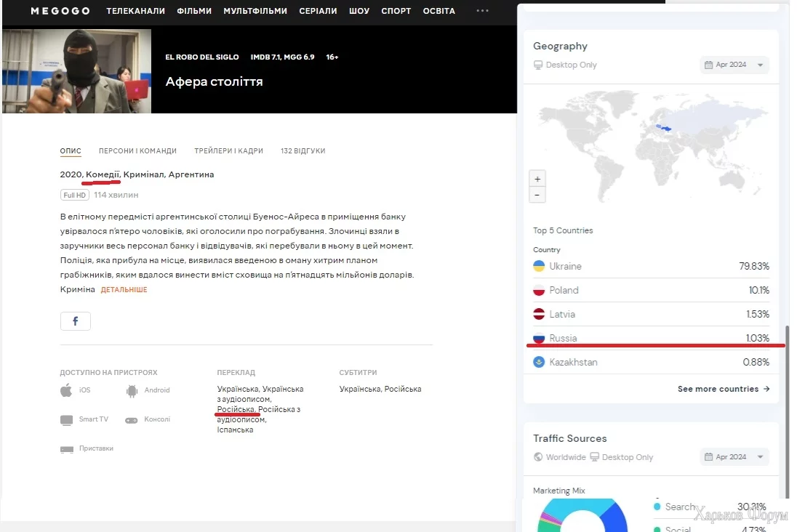
Task: Click the iOS Apple icon
Action: [66, 390]
